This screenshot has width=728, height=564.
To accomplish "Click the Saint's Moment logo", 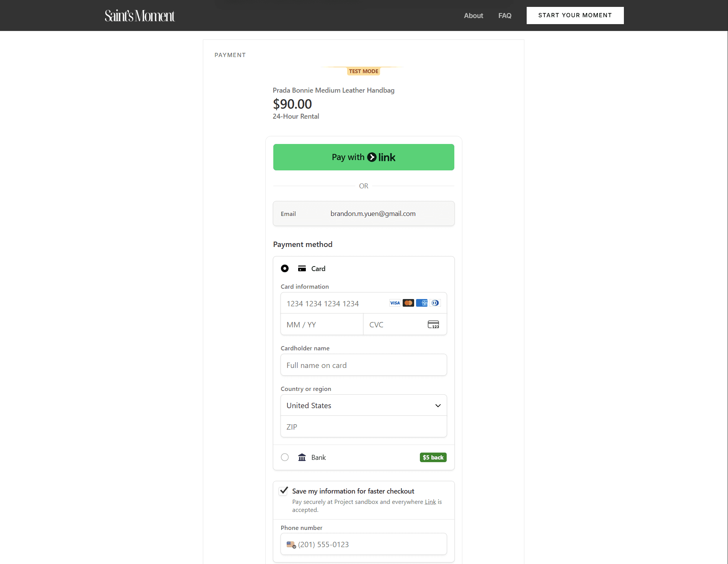I will tap(140, 16).
